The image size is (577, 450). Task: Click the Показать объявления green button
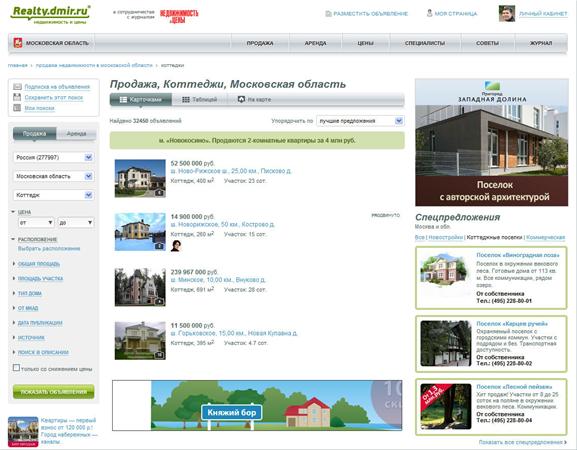coord(54,392)
